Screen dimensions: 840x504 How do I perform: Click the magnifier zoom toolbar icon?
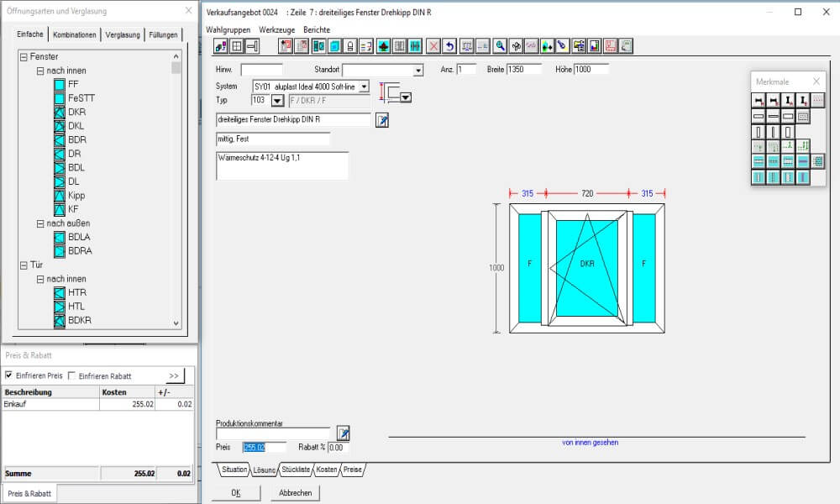(x=500, y=46)
